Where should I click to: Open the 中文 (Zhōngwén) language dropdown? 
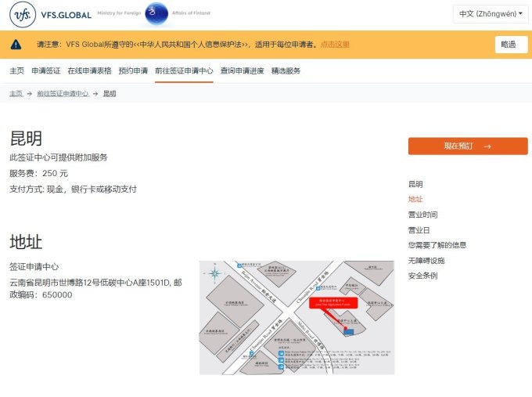click(x=491, y=14)
